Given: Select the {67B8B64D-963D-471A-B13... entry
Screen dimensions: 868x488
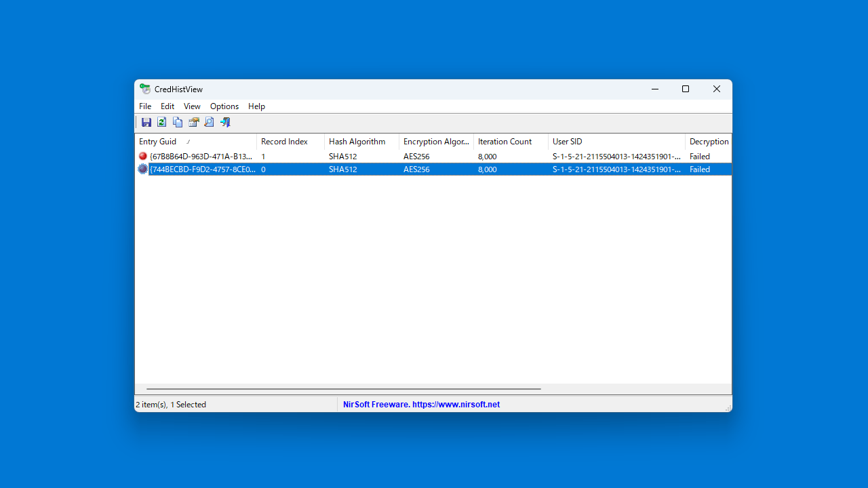Looking at the screenshot, I should tap(201, 157).
